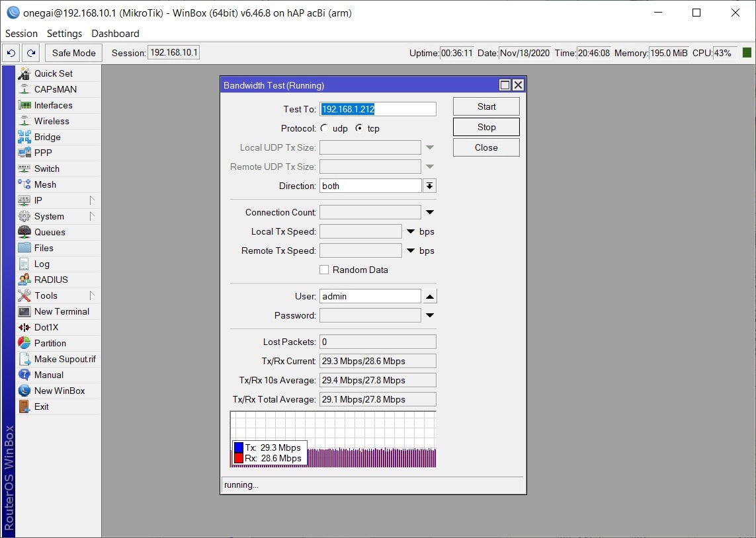Click the Session address 192.168.10.1 box

pyautogui.click(x=173, y=52)
